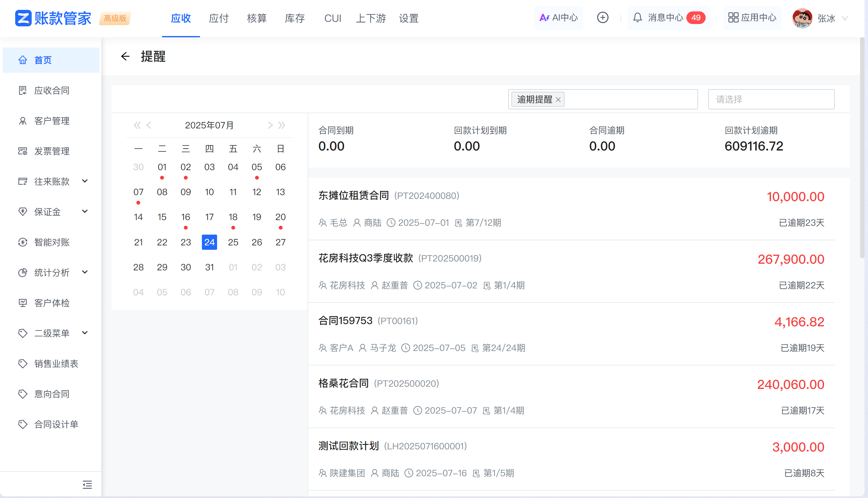Collapse the sidebar with bottom icon

tap(87, 485)
